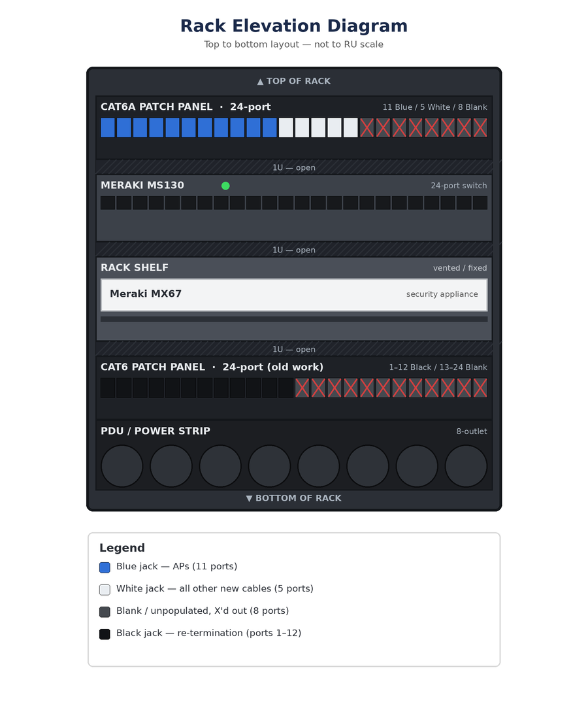This screenshot has height=706, width=588.
Task: Click the green status LED on Meraki MS130
Action: click(x=225, y=186)
